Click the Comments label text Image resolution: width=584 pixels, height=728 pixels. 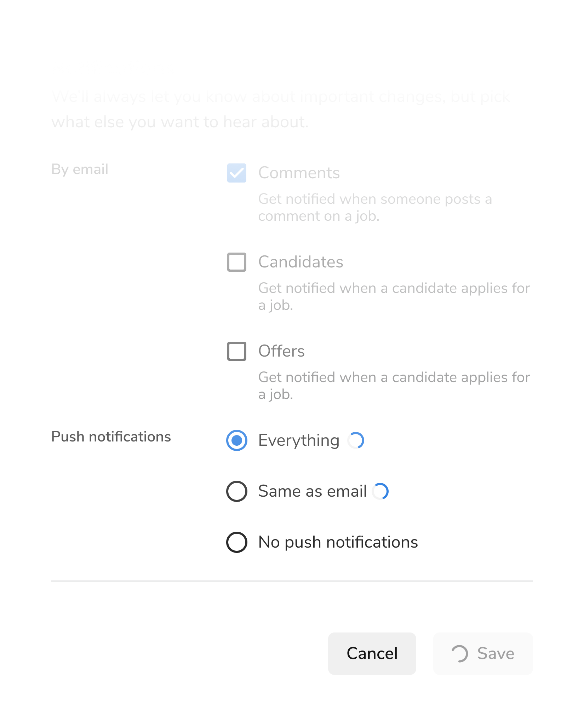click(x=299, y=173)
